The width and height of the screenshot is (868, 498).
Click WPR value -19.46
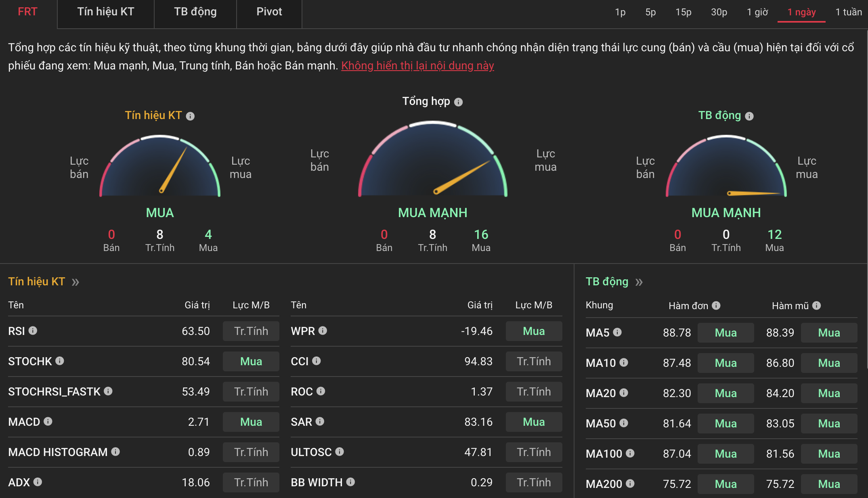point(477,331)
